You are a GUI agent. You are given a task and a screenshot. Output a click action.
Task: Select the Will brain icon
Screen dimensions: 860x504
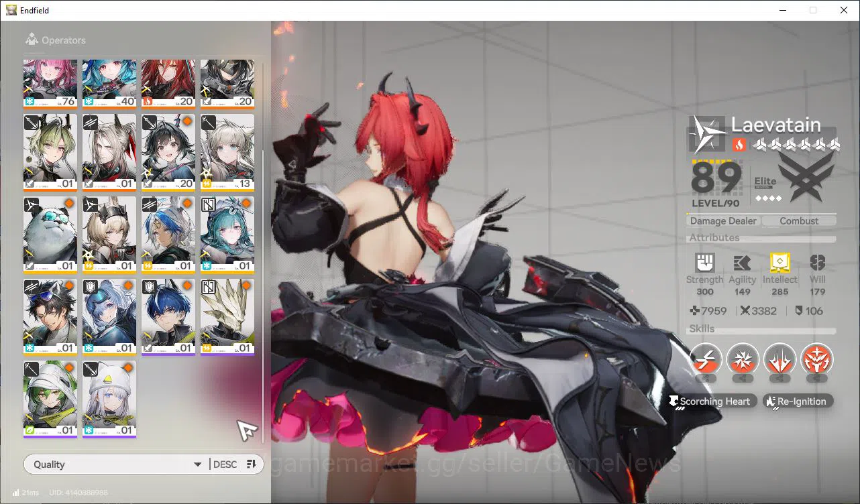pyautogui.click(x=817, y=263)
